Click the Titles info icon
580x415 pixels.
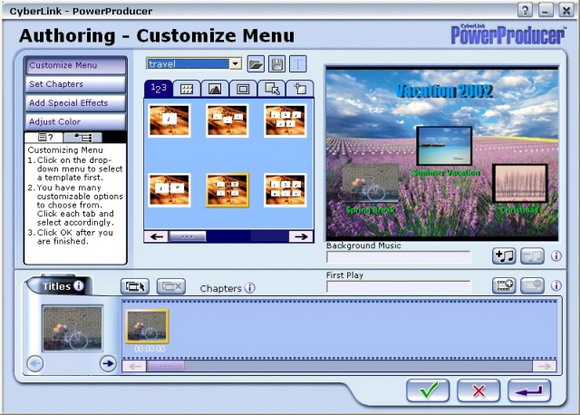(78, 286)
